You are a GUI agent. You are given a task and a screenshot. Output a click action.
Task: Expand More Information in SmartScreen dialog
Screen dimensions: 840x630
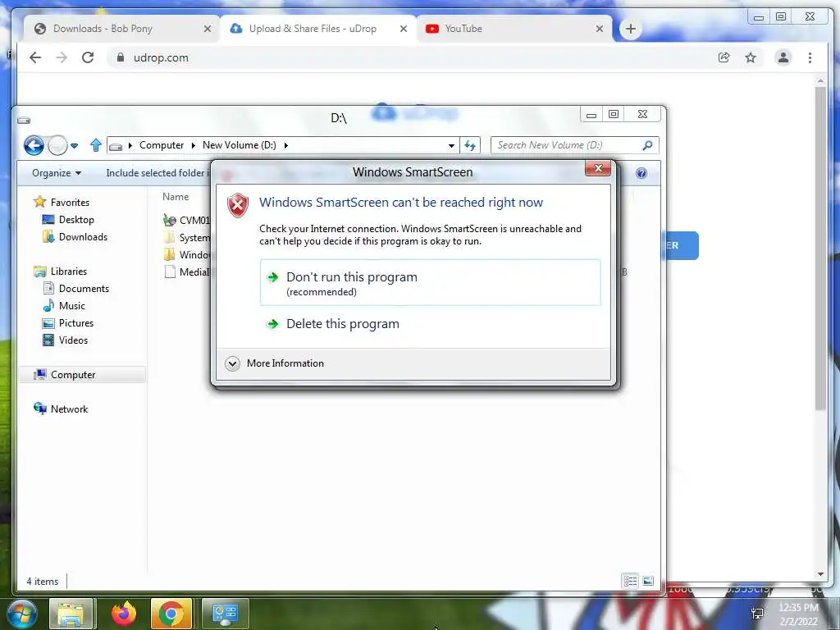[x=276, y=363]
